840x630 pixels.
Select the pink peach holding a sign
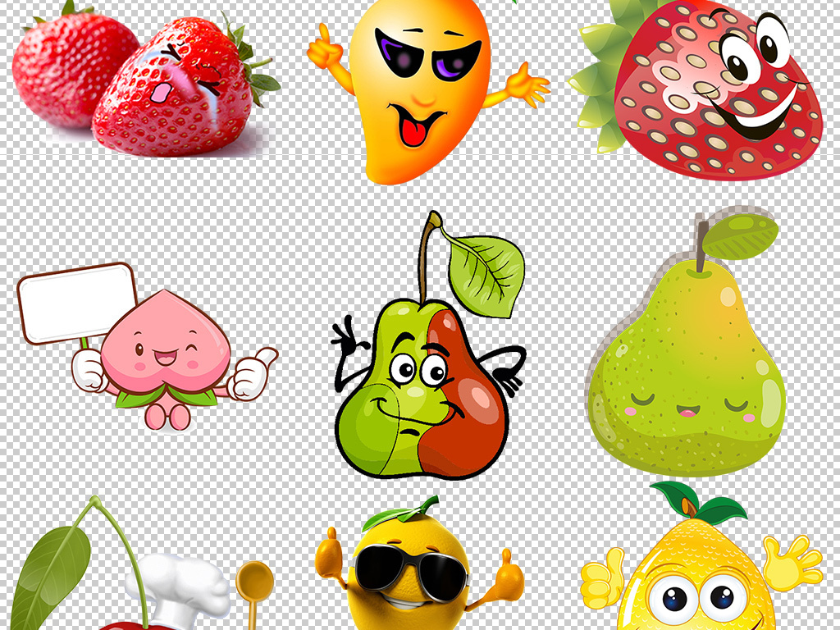tap(148, 348)
